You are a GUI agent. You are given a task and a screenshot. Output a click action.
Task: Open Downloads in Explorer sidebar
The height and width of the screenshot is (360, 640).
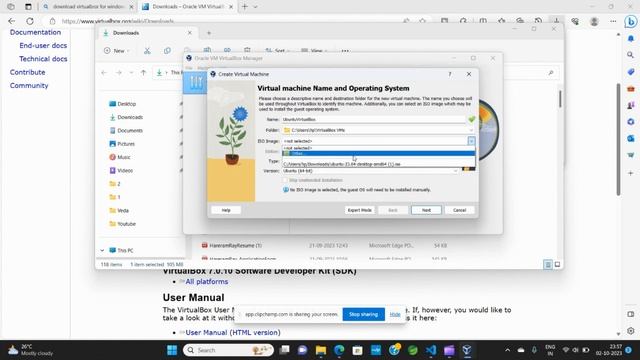(126, 117)
